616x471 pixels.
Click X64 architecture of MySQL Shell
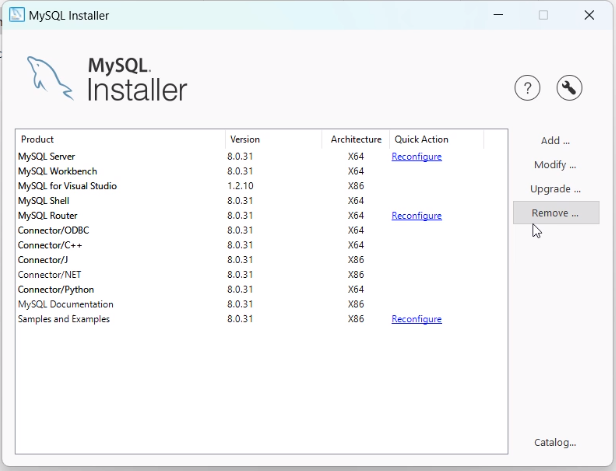356,201
